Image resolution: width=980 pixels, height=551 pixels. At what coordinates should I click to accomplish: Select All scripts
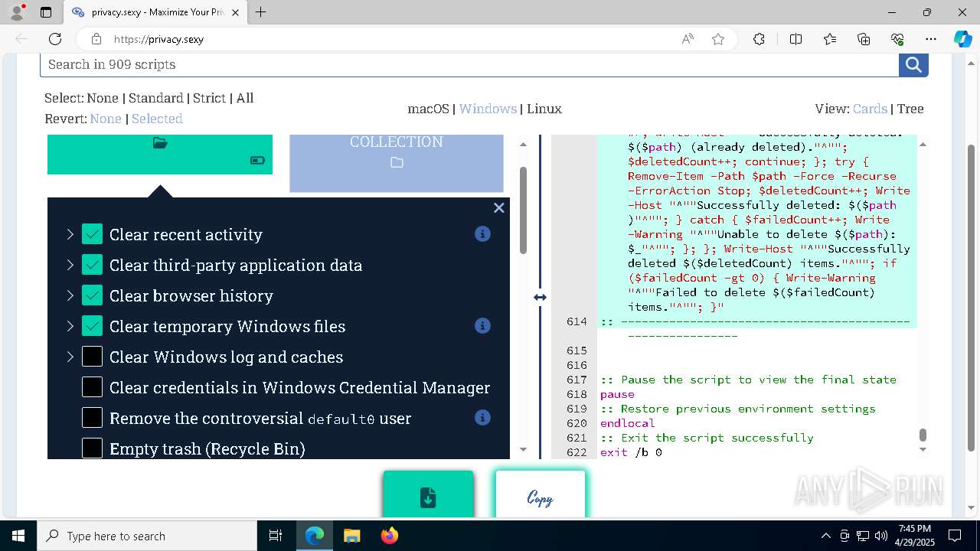(x=245, y=98)
